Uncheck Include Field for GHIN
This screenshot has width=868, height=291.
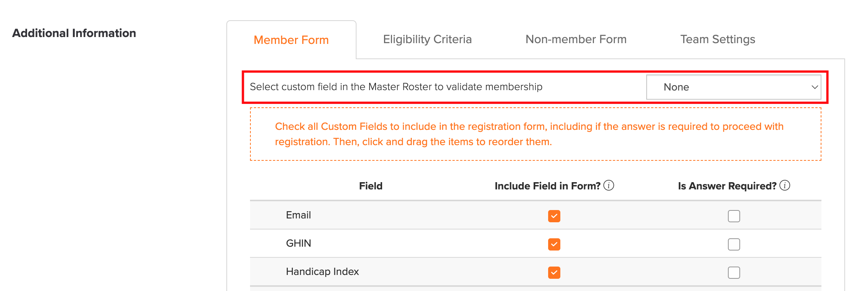[554, 244]
